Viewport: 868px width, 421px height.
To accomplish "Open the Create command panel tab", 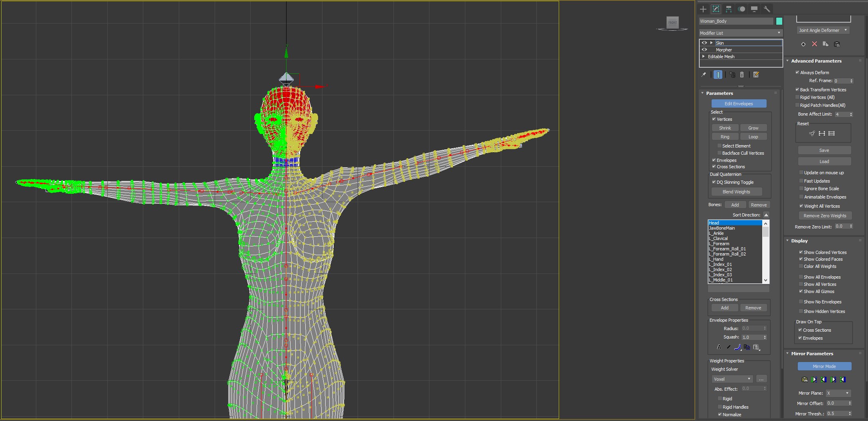I will [x=703, y=9].
